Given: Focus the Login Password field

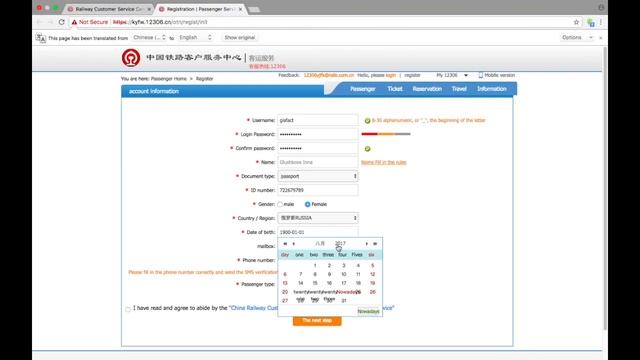Looking at the screenshot, I should click(318, 134).
